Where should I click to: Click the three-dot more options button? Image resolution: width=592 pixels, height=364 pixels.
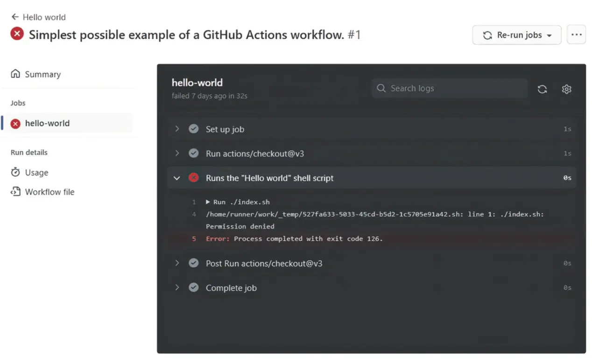pos(576,35)
